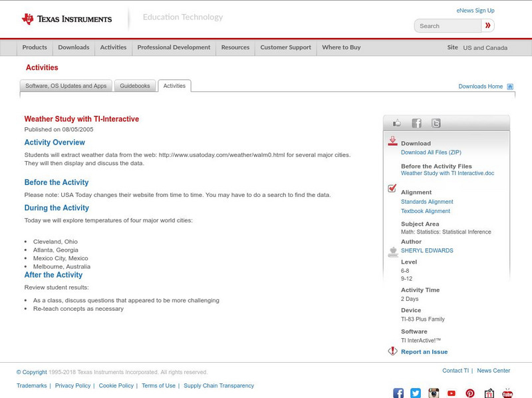This screenshot has height=398, width=532.
Task: Click the Downloads Home house icon
Action: tap(510, 87)
